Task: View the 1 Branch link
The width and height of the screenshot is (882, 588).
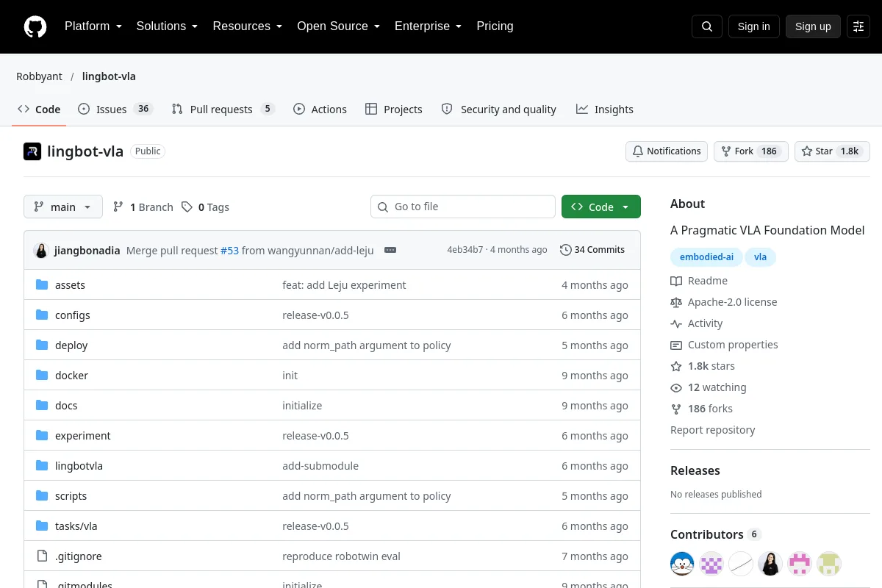Action: pos(143,207)
